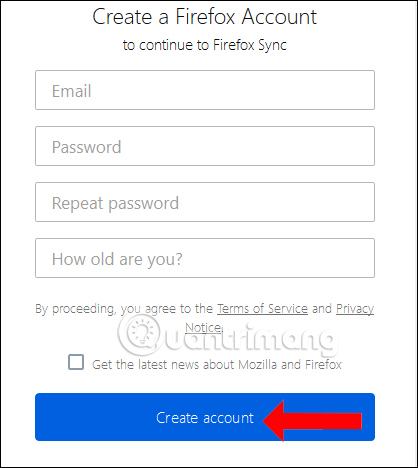
Task: Enable the Mozilla and Firefox news checkbox
Action: pos(76,362)
